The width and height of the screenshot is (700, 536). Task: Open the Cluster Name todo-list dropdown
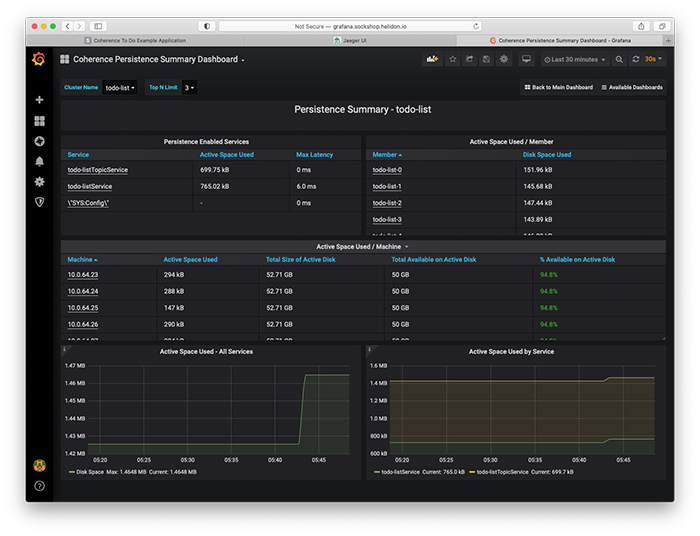[120, 87]
